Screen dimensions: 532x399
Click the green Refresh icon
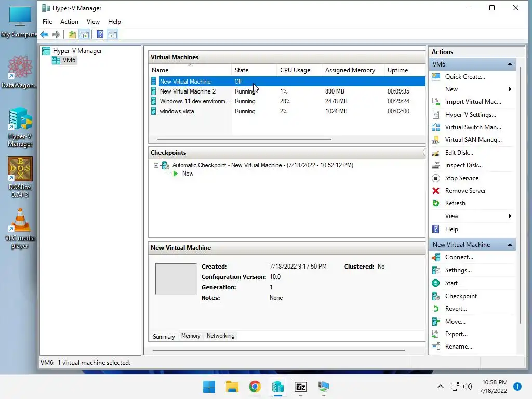point(436,203)
